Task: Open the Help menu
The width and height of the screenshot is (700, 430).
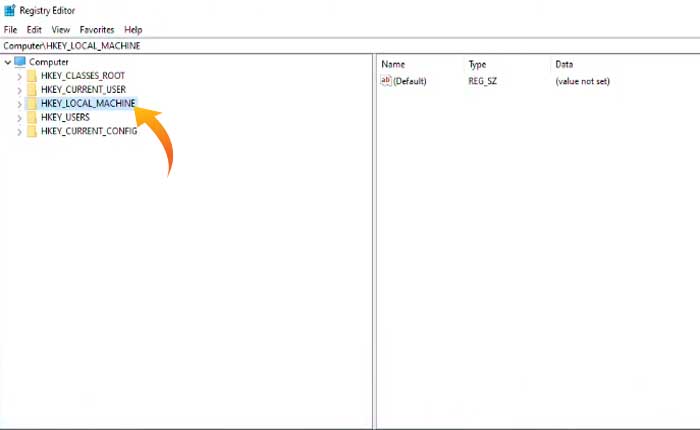Action: tap(133, 30)
